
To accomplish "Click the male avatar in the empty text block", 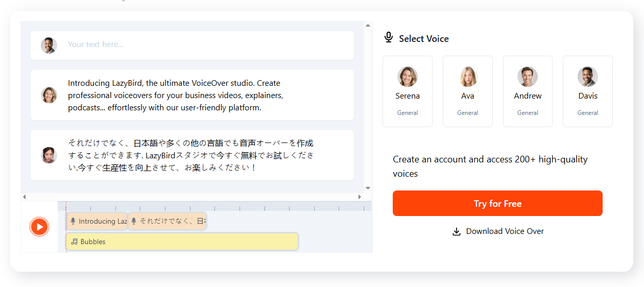I will tap(49, 45).
